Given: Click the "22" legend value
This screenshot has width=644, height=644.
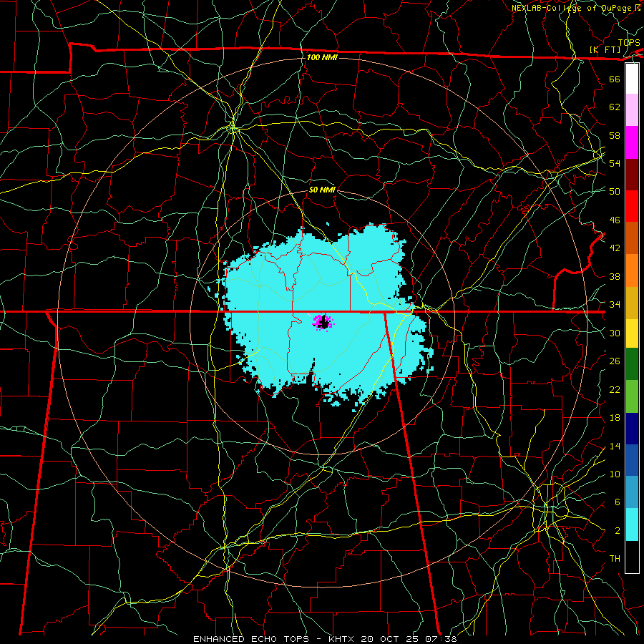Looking at the screenshot, I should click(x=615, y=390).
